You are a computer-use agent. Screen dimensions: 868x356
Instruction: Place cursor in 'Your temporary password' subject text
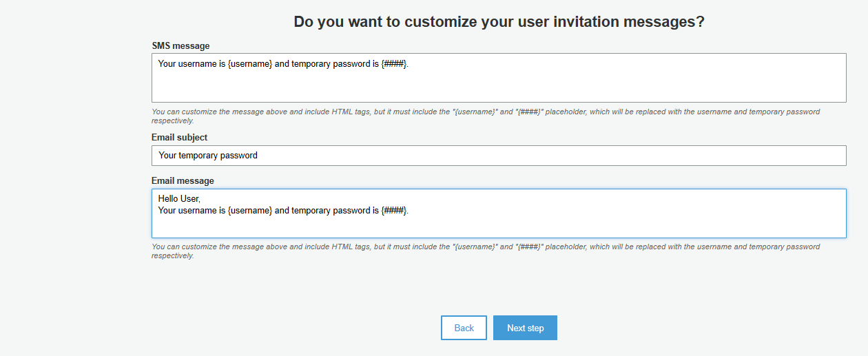coord(208,156)
